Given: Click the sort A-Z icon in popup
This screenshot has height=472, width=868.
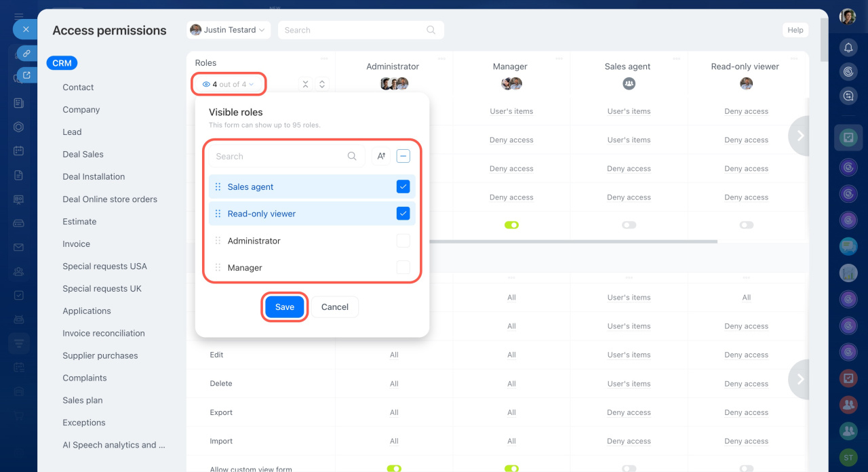Looking at the screenshot, I should pos(381,156).
